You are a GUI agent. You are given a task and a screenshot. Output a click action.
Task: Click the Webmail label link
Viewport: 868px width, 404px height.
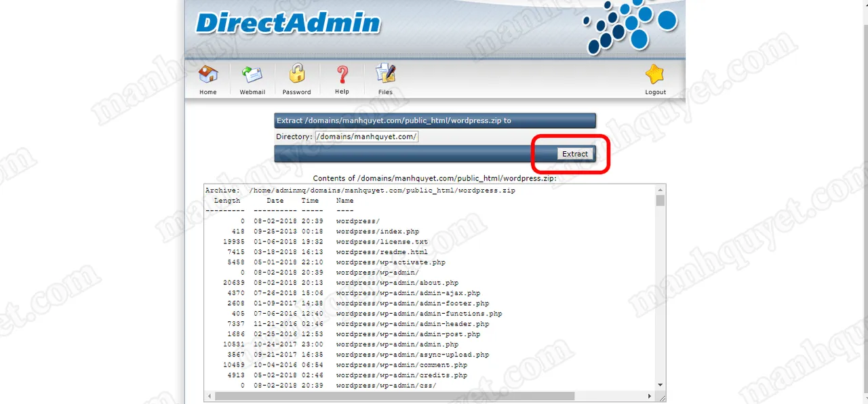coord(252,92)
